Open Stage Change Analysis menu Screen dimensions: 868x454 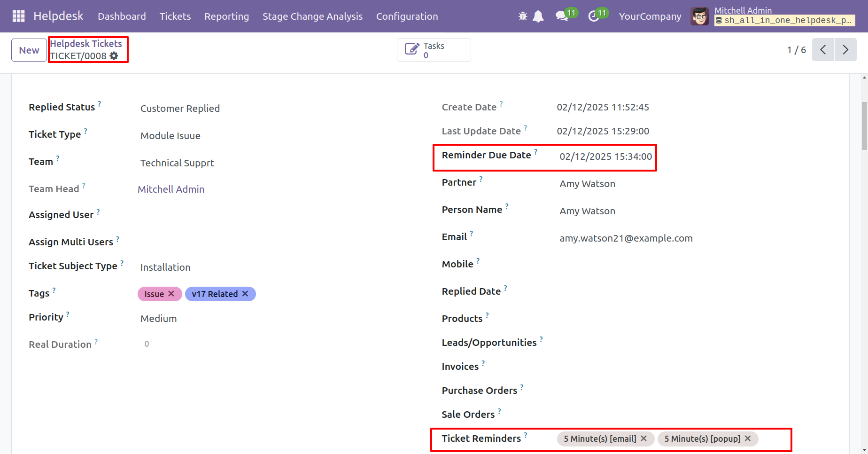coord(312,16)
